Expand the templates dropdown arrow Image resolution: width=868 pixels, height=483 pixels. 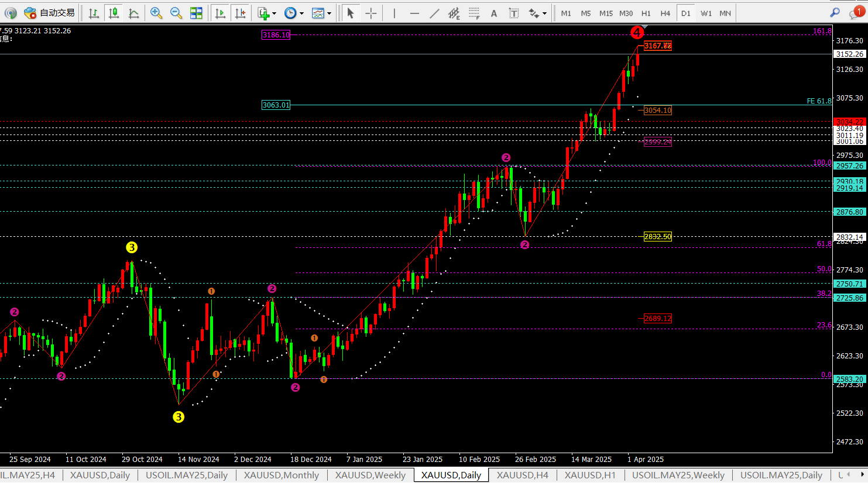pyautogui.click(x=329, y=13)
